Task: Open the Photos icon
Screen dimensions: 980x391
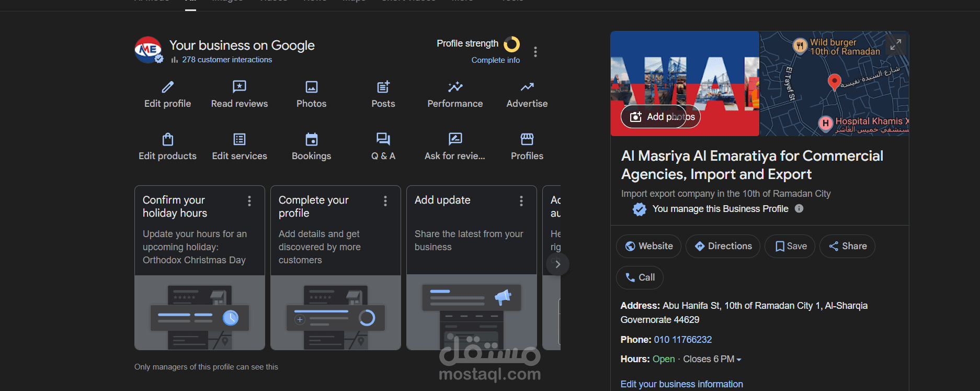Action: (x=312, y=87)
